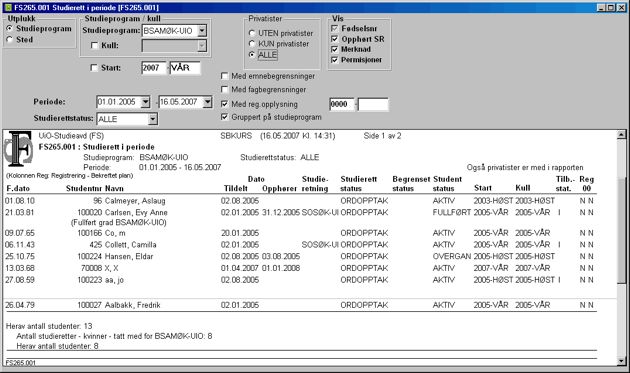Select the row for aa, jo
The image size is (630, 373).
click(x=300, y=280)
